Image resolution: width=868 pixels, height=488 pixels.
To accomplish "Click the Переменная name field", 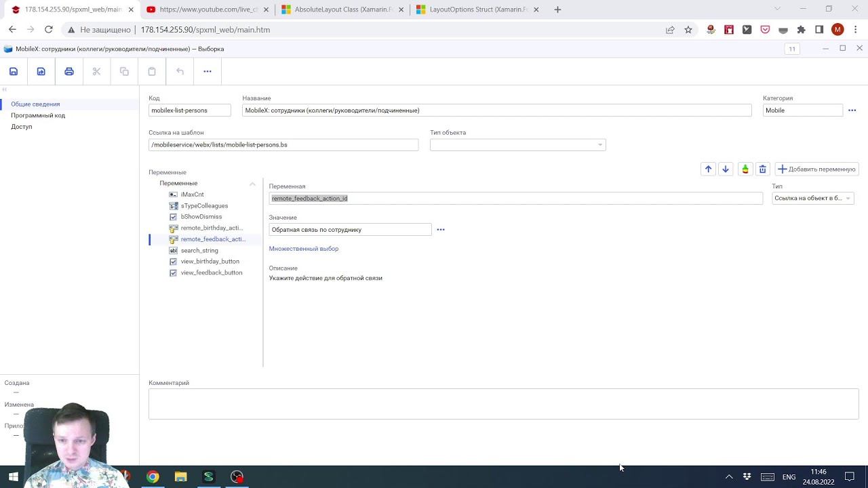I will 516,199.
